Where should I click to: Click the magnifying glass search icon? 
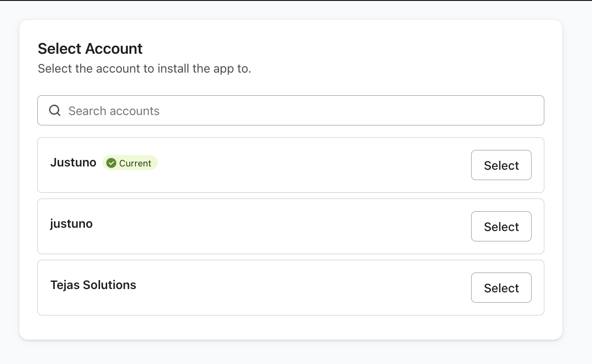coord(55,111)
